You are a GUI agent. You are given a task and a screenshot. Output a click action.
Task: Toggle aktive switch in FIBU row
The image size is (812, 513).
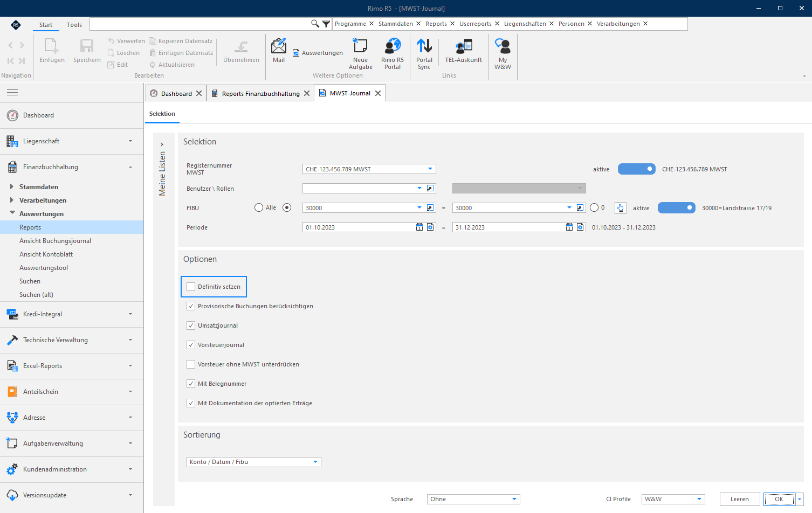677,208
